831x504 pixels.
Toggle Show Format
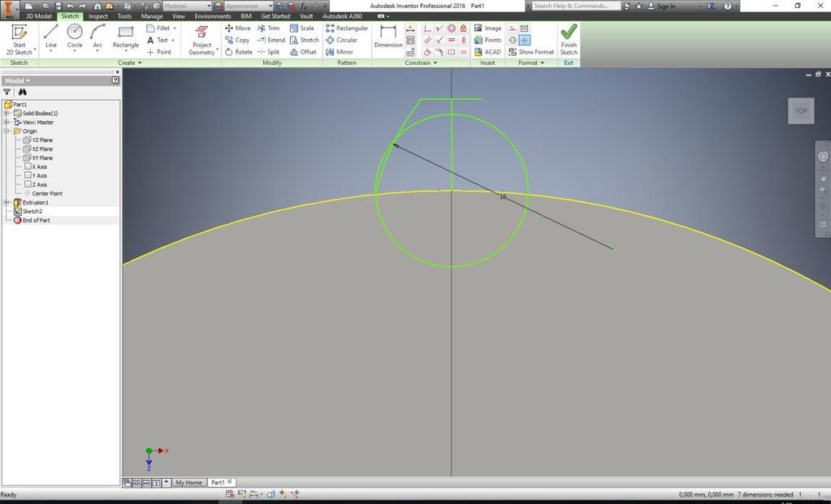(531, 52)
